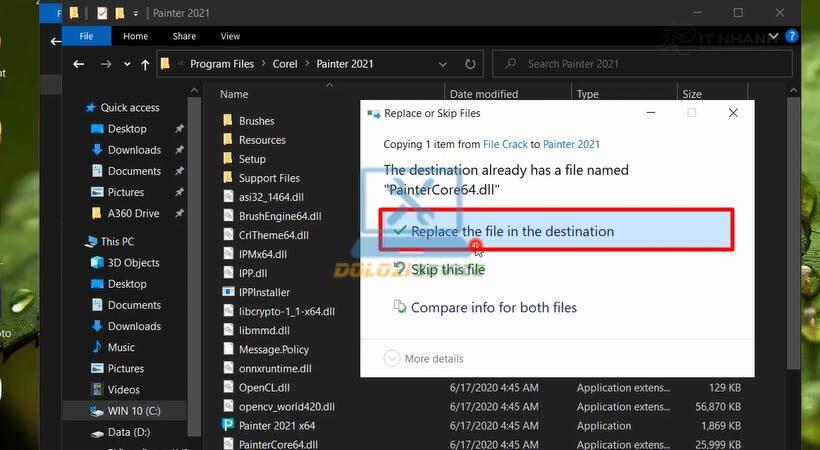This screenshot has width=820, height=450.
Task: Click the 3D Objects icon in sidebar
Action: (x=97, y=263)
